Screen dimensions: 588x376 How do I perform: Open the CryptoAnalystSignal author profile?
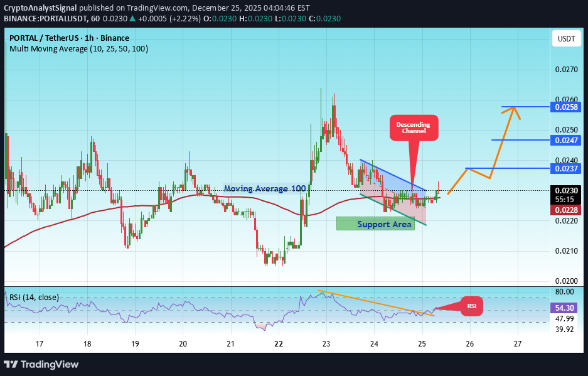pos(40,8)
